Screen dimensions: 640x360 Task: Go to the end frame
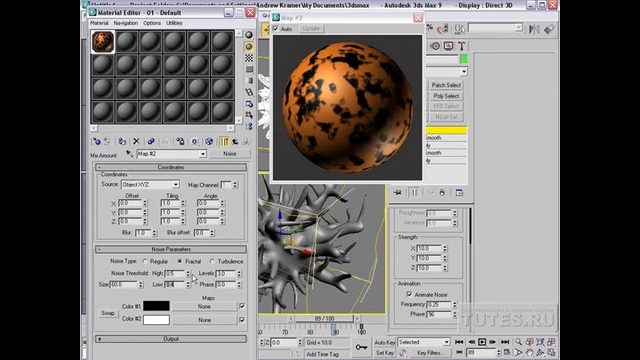click(505, 342)
